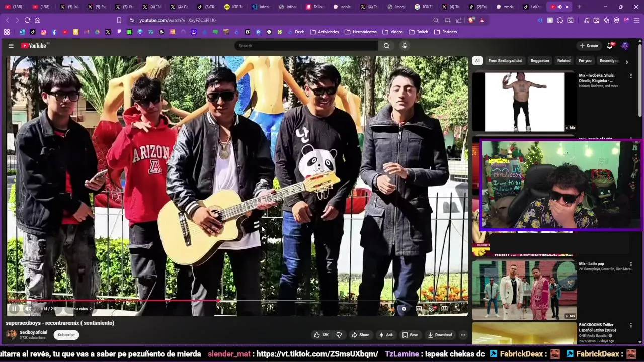The image size is (644, 362).
Task: Dislike the video
Action: (339, 335)
